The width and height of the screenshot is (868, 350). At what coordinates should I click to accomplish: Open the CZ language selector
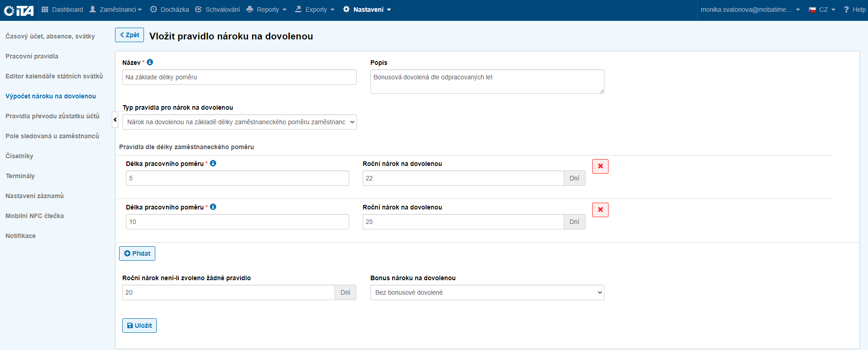click(822, 10)
